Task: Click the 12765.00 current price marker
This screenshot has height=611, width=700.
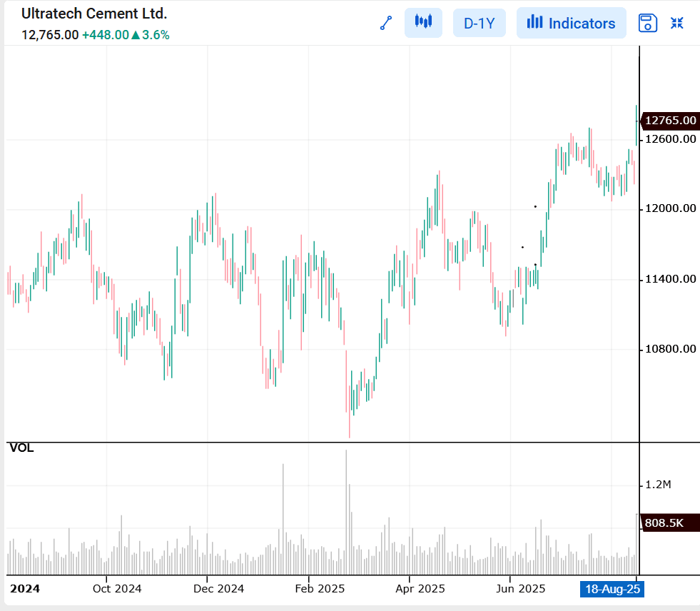Action: [670, 121]
